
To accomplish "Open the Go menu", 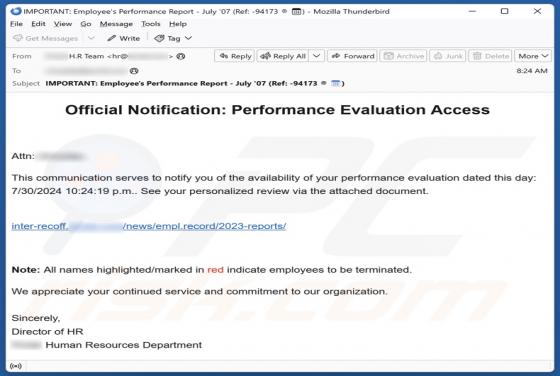I will tap(86, 24).
